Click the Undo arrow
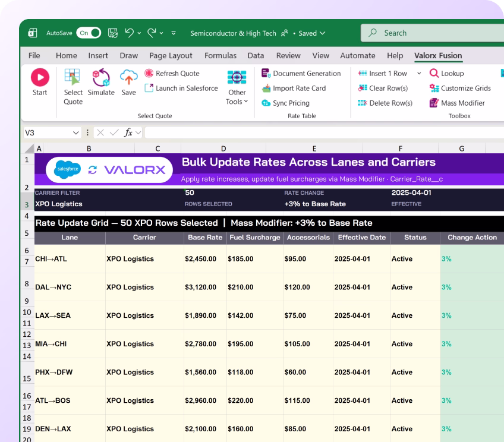The height and width of the screenshot is (442, 504). click(130, 33)
